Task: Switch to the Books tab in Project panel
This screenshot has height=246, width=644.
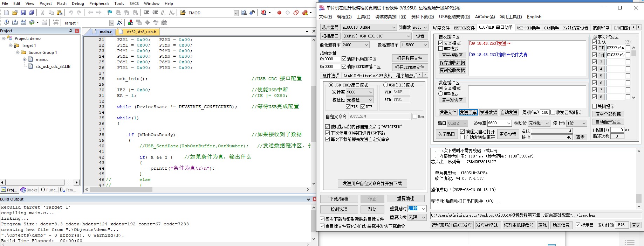Action: click(x=29, y=190)
